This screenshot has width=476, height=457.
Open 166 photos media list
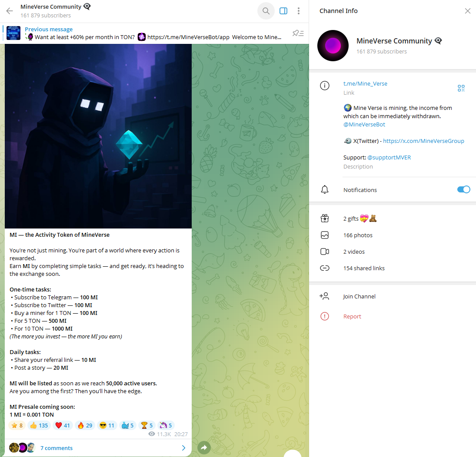click(x=392, y=235)
